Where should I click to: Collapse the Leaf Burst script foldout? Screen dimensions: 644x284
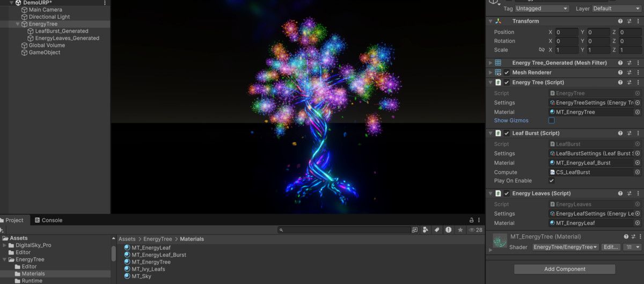[x=491, y=133]
